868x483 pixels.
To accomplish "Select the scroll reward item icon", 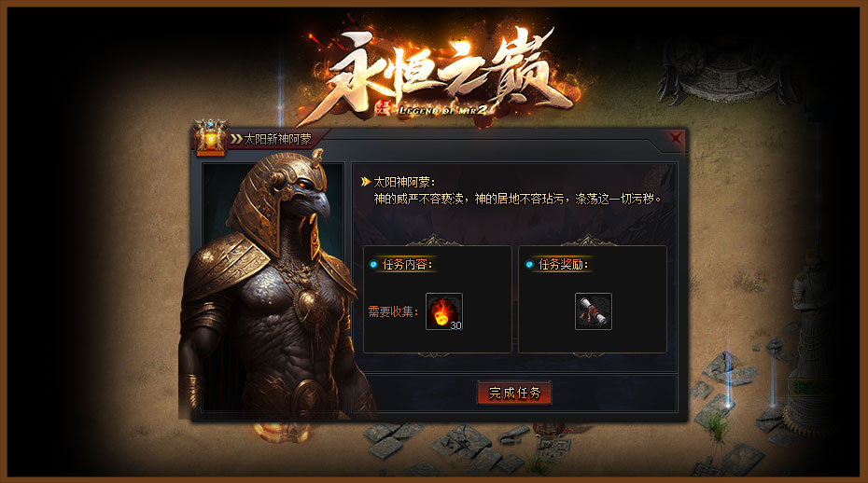I will [x=594, y=311].
